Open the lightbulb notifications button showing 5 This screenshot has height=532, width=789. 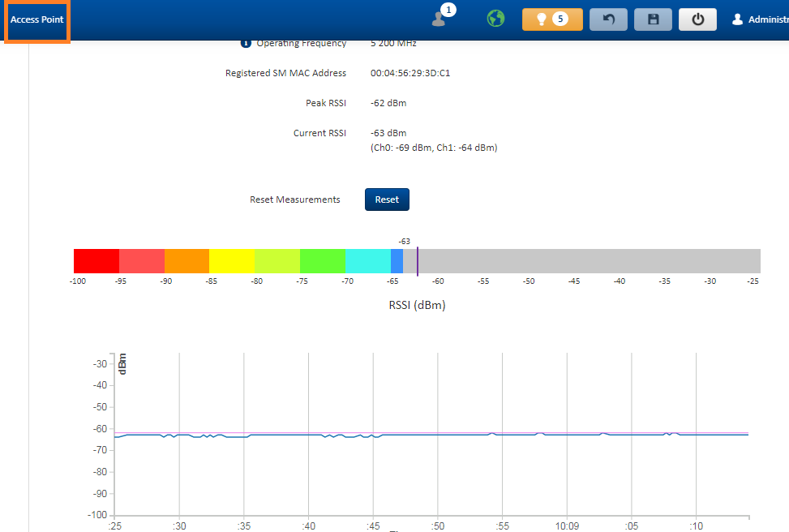[x=552, y=19]
